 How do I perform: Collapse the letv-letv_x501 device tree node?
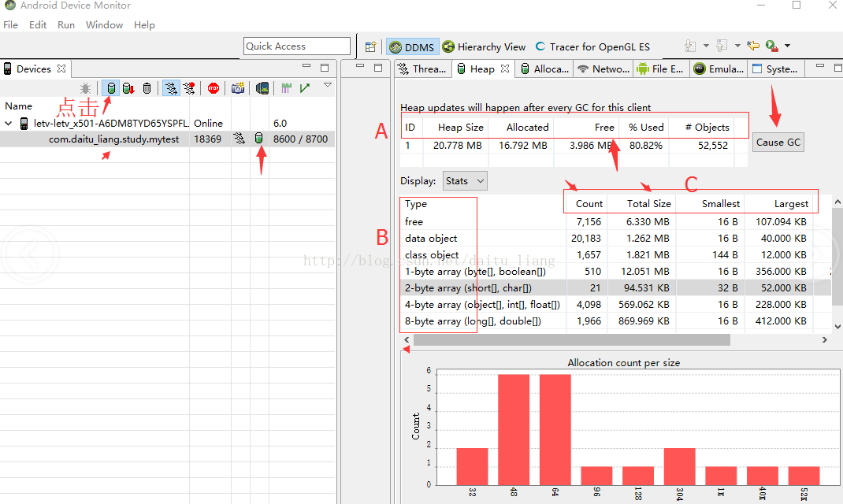[8, 124]
